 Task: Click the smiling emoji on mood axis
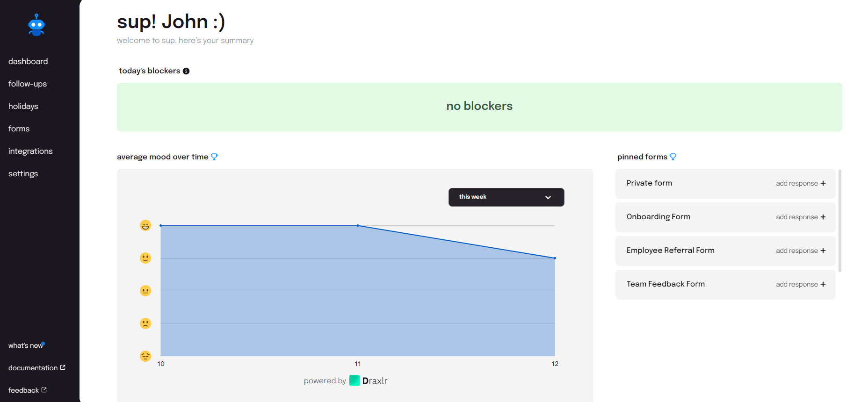click(145, 258)
